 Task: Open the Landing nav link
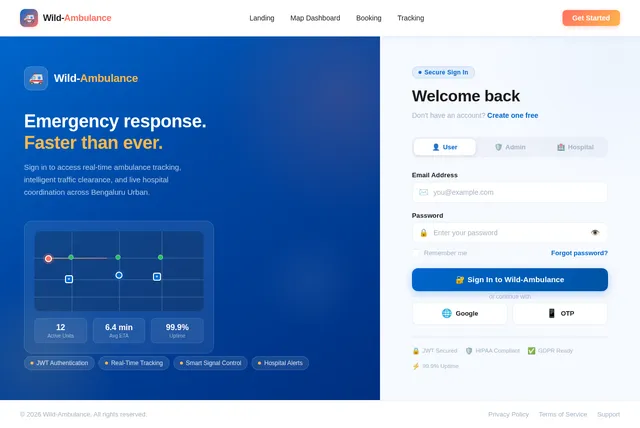pyautogui.click(x=262, y=18)
